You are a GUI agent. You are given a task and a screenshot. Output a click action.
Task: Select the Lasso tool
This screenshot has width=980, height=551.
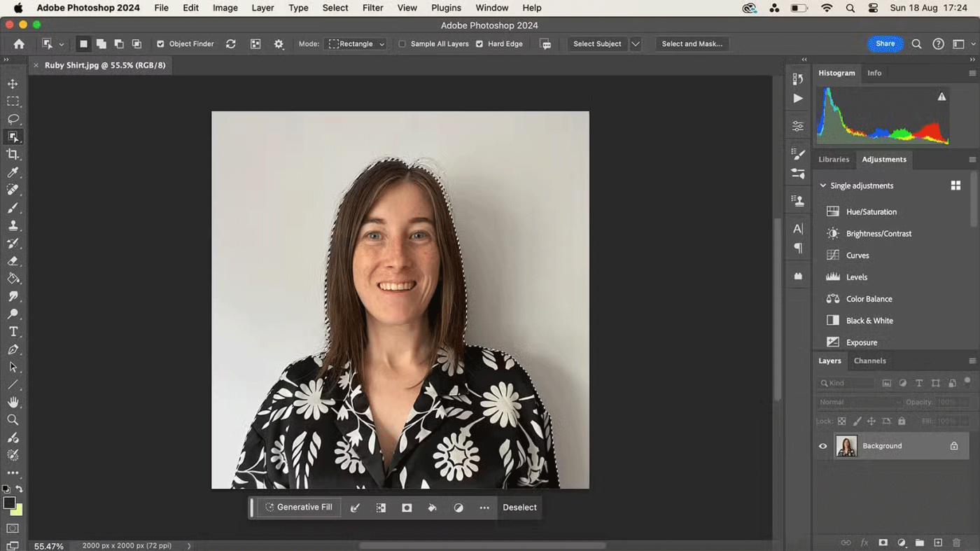click(13, 119)
